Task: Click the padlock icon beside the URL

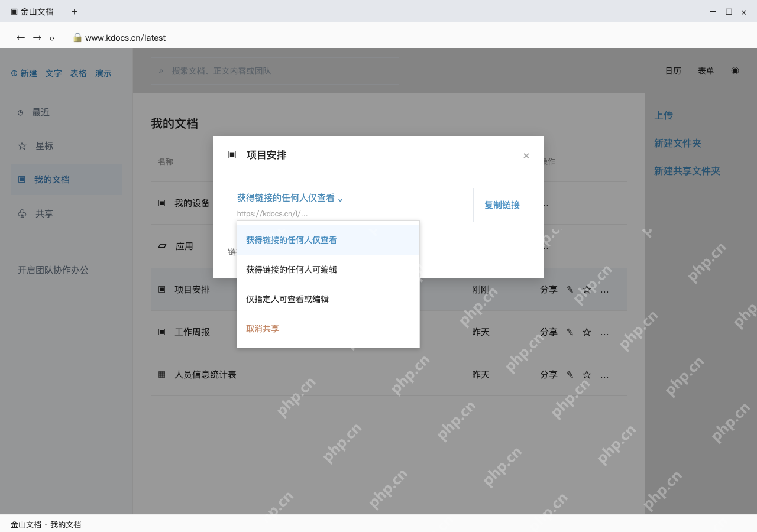Action: 77,38
